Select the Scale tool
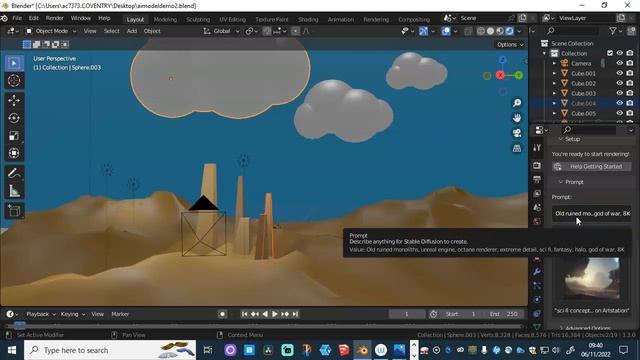 click(14, 136)
